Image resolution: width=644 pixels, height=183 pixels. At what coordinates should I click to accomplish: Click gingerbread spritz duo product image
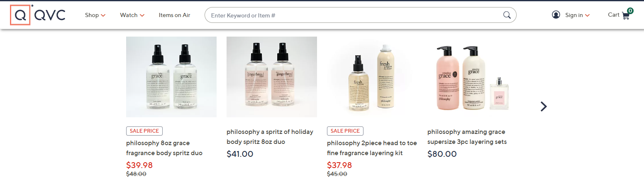point(272,77)
